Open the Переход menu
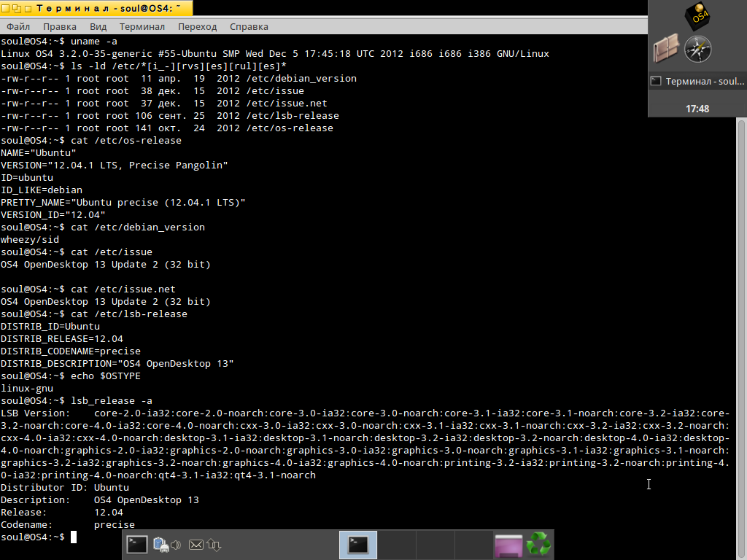Screen dimensions: 747x560 pyautogui.click(x=197, y=27)
